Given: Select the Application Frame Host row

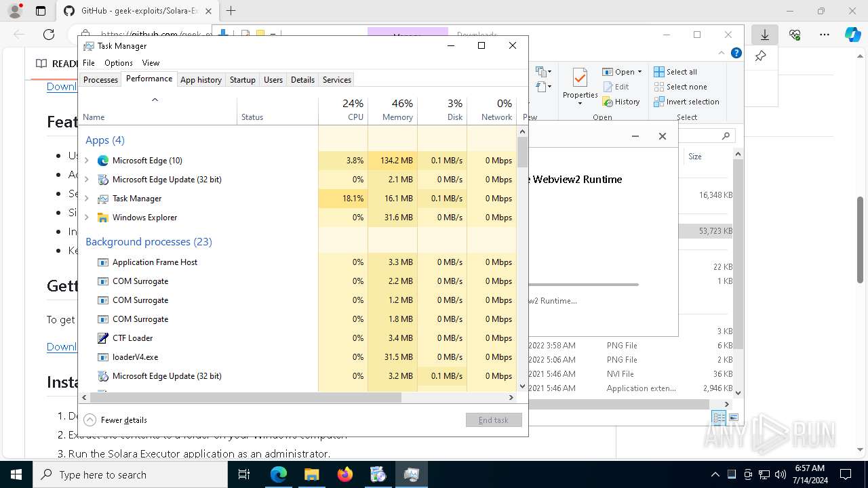Looking at the screenshot, I should [x=298, y=262].
